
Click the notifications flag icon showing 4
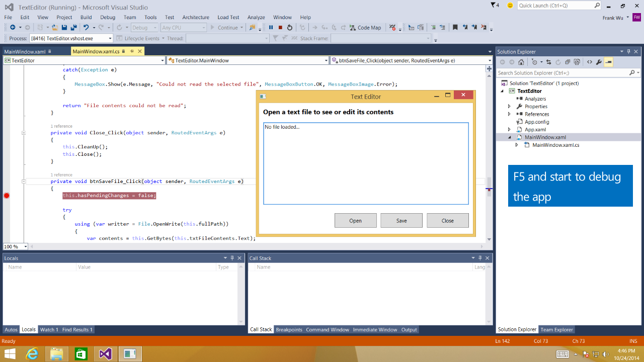[x=495, y=5]
